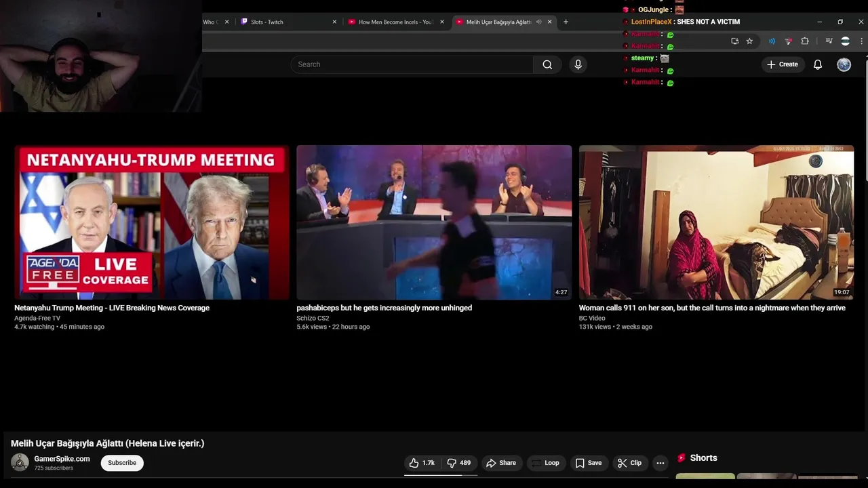Open the Chrome profile avatar
The height and width of the screenshot is (488, 868).
pyautogui.click(x=845, y=41)
